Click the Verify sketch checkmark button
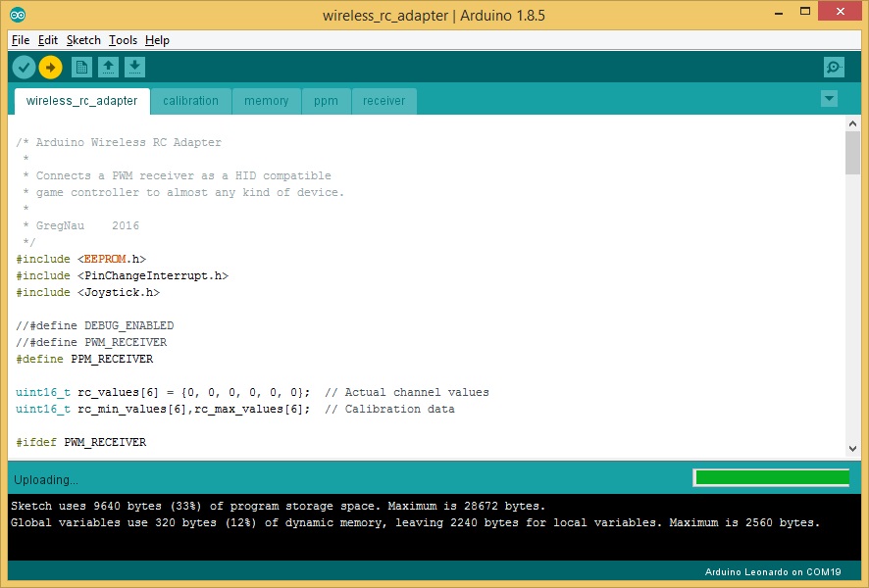The height and width of the screenshot is (588, 869). coord(24,68)
